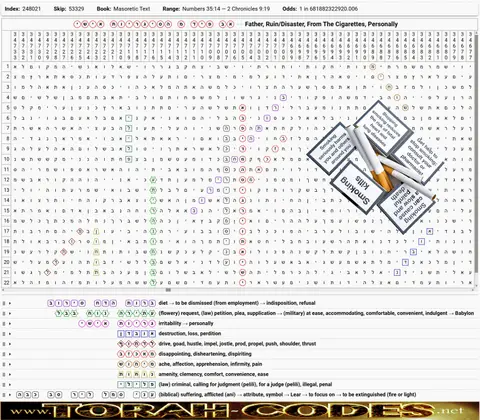Click the 'diet → to be dismissed (from employment)' description

point(237,303)
